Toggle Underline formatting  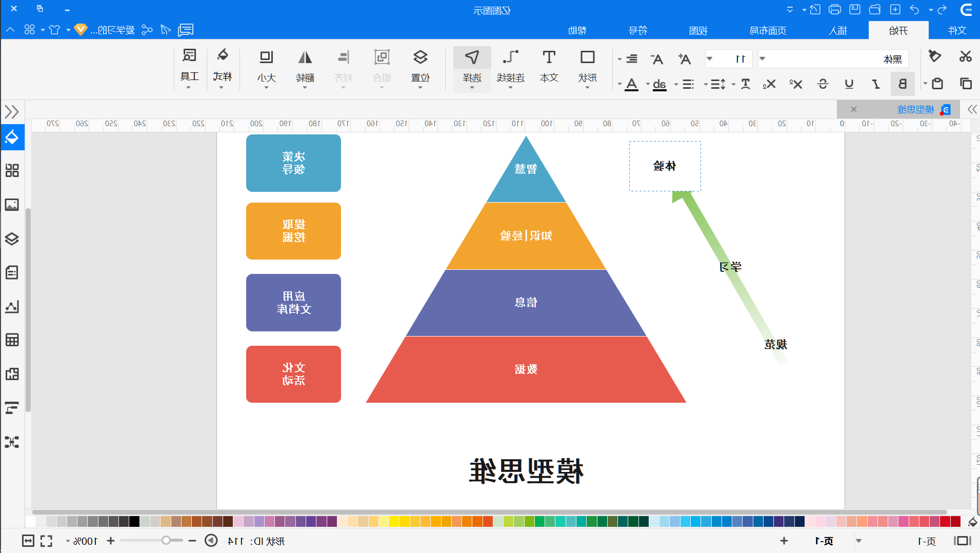849,84
